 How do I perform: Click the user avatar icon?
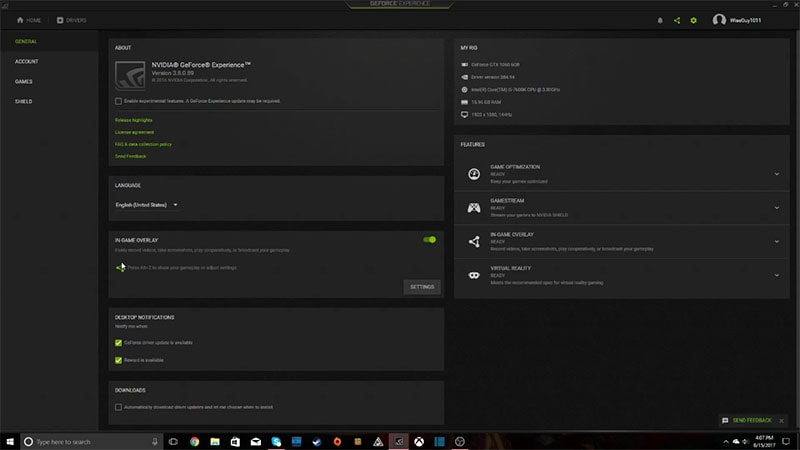tap(719, 20)
